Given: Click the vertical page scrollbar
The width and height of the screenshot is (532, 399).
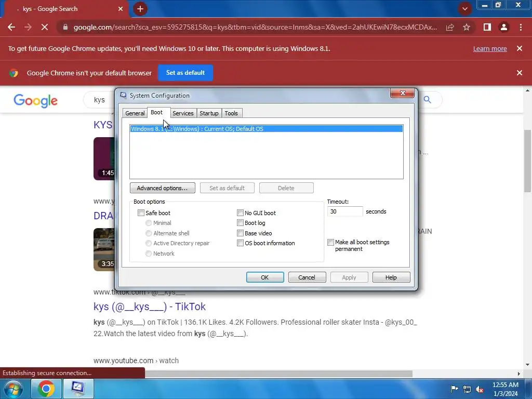Looking at the screenshot, I should 528,161.
